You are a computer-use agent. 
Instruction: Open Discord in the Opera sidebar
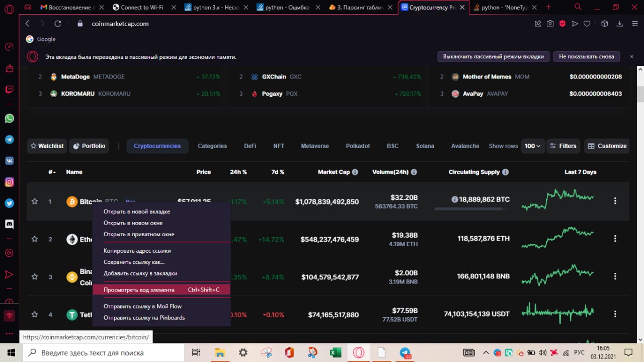coord(9,224)
